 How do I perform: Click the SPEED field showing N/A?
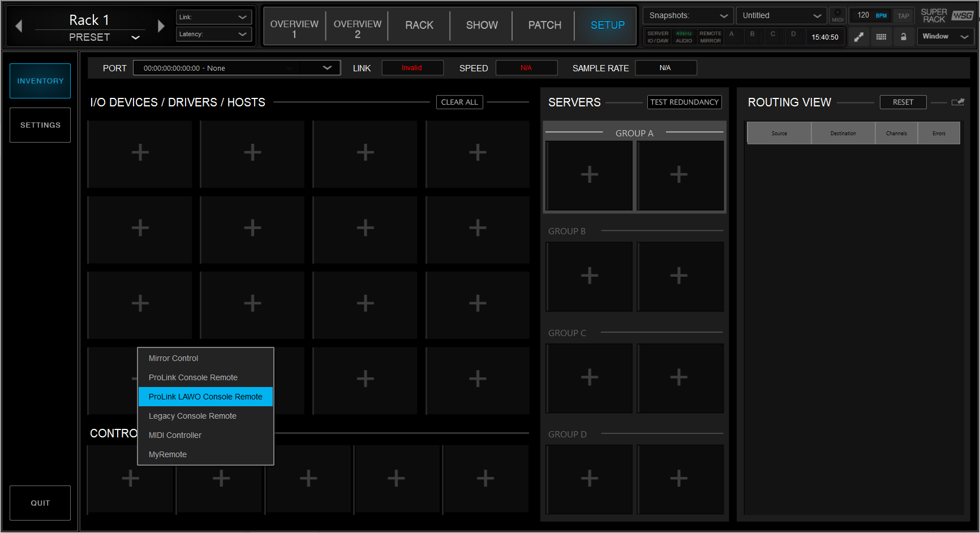click(526, 68)
